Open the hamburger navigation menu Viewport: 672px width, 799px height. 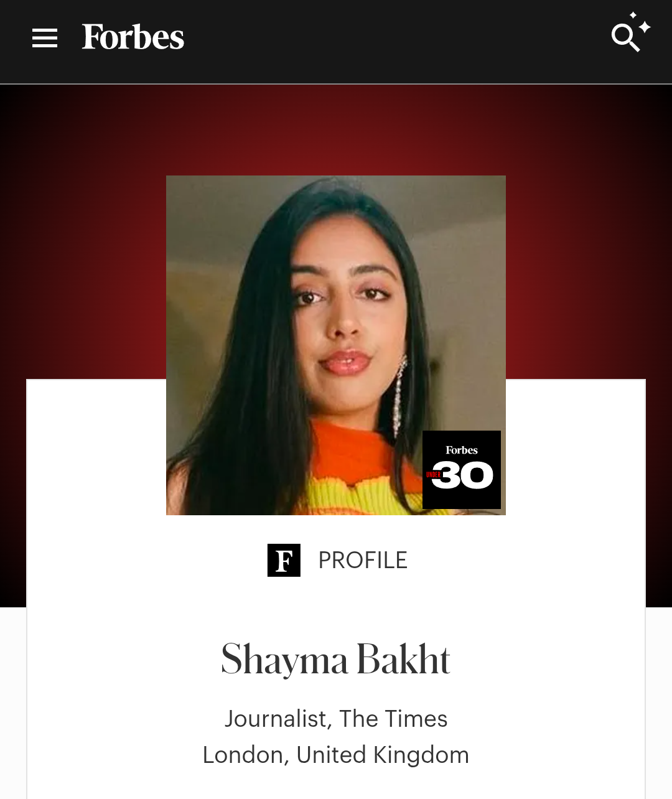[45, 38]
